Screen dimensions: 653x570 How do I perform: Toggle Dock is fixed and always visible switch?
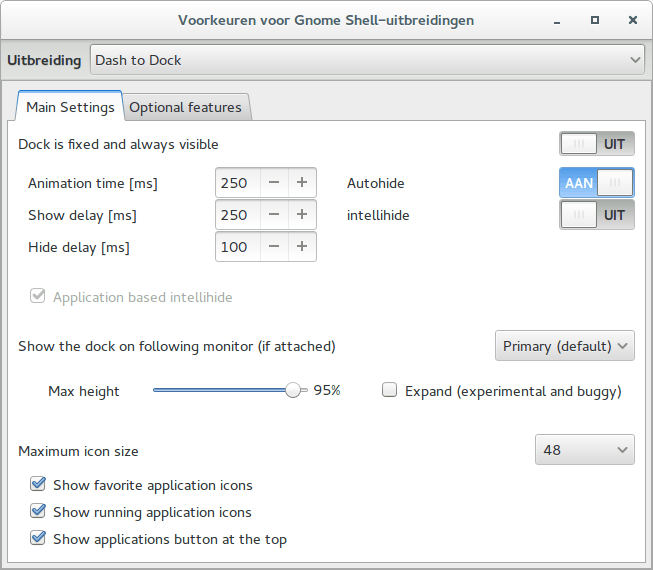pyautogui.click(x=597, y=144)
